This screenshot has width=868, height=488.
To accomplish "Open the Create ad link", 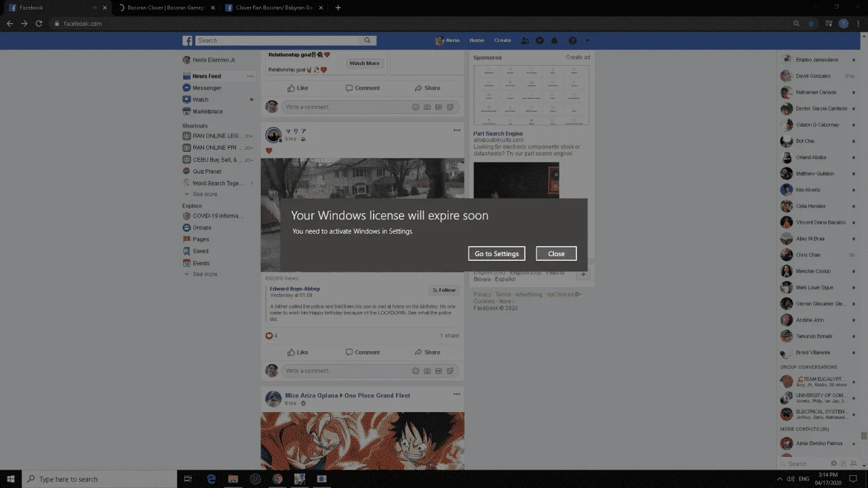I will pos(578,58).
